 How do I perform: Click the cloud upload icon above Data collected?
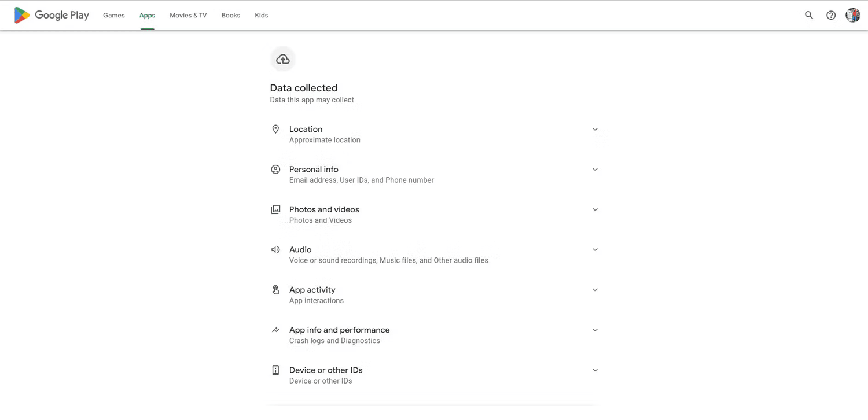point(283,59)
